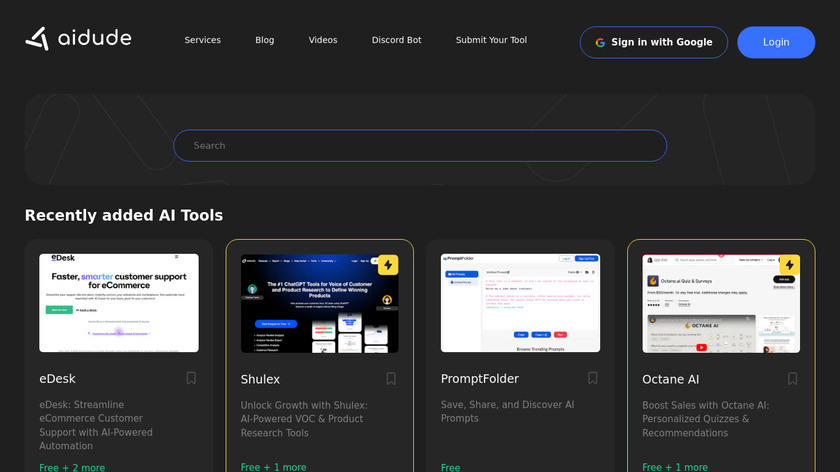The image size is (840, 472).
Task: Open Submit Your Tool link
Action: click(491, 40)
